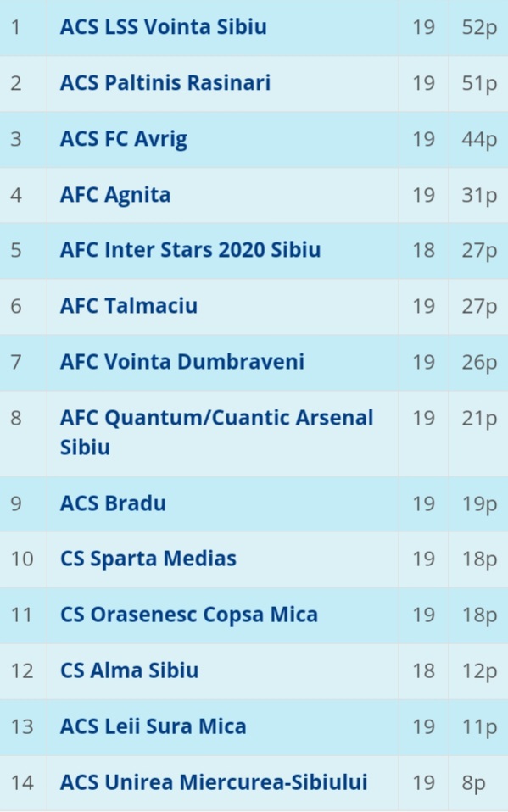Click the 44p points cell
This screenshot has width=508, height=812.
pyautogui.click(x=479, y=139)
